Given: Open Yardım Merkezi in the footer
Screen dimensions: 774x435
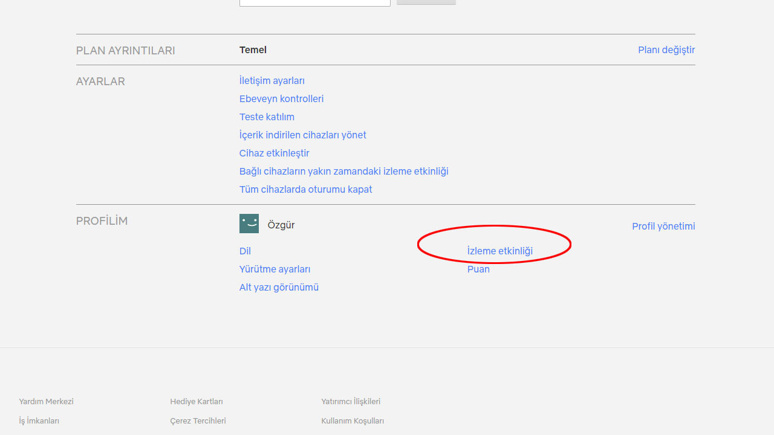Looking at the screenshot, I should (x=46, y=402).
